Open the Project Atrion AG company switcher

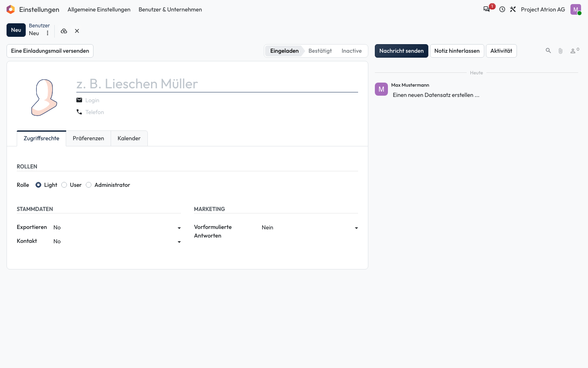tap(543, 9)
